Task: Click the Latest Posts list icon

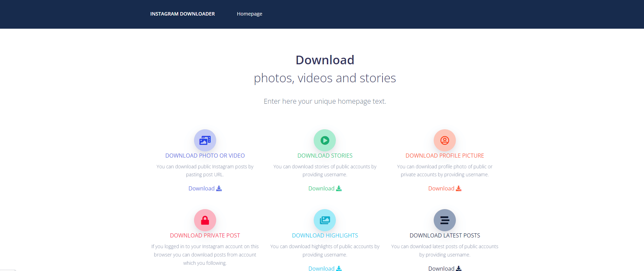Action: (x=445, y=220)
